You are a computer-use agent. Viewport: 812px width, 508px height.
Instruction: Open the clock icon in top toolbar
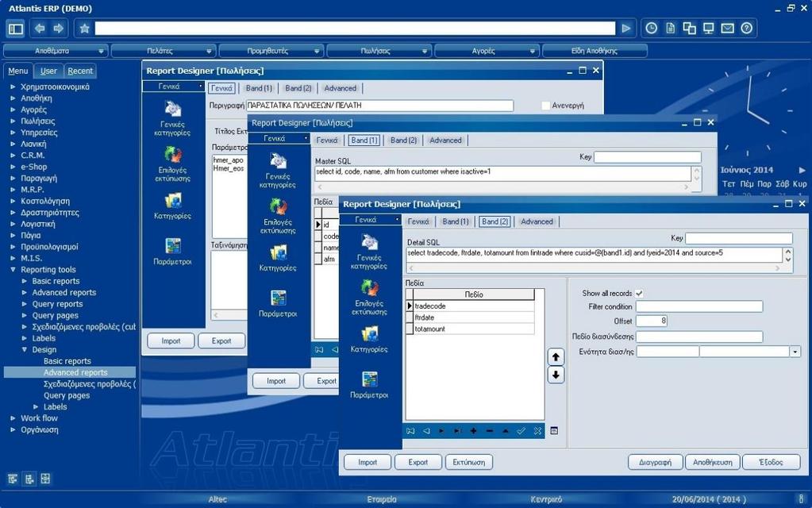coord(651,29)
